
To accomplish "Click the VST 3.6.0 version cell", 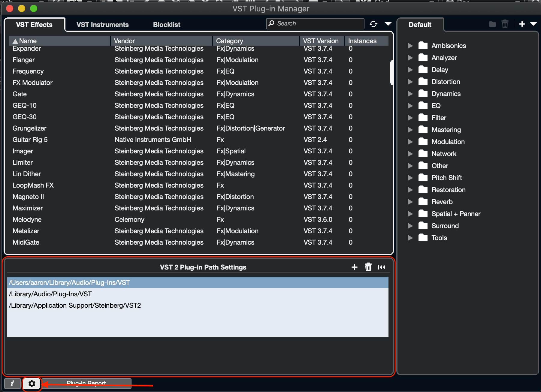I will point(318,219).
